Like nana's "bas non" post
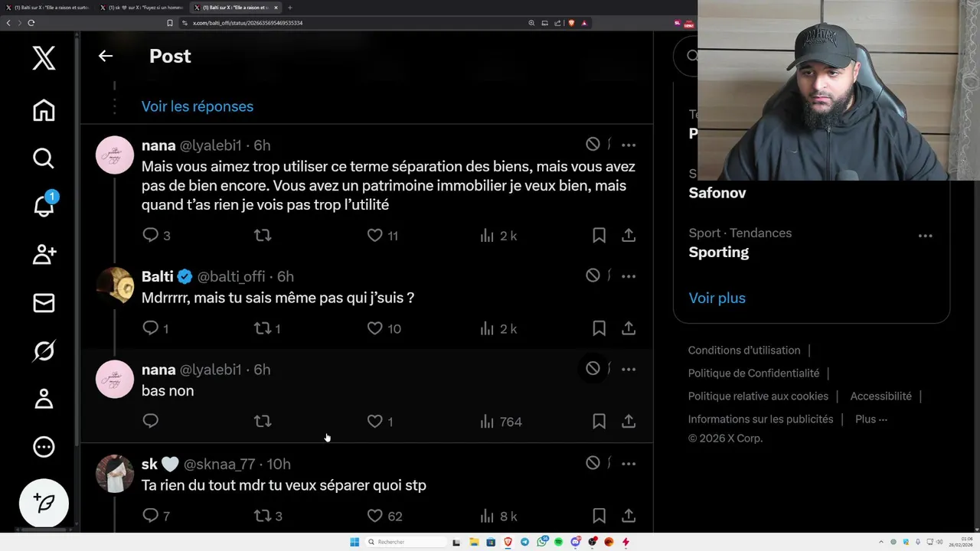This screenshot has height=551, width=980. tap(374, 421)
